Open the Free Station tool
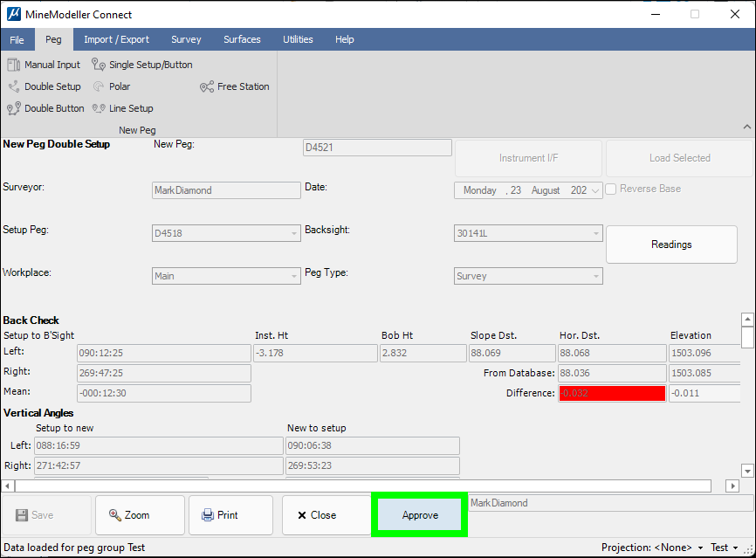Viewport: 756px width, 558px height. click(x=235, y=86)
